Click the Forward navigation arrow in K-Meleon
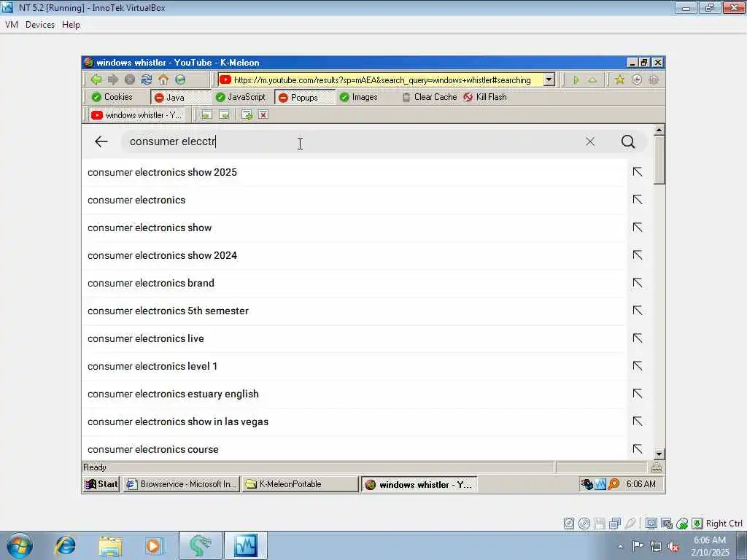 coord(113,79)
